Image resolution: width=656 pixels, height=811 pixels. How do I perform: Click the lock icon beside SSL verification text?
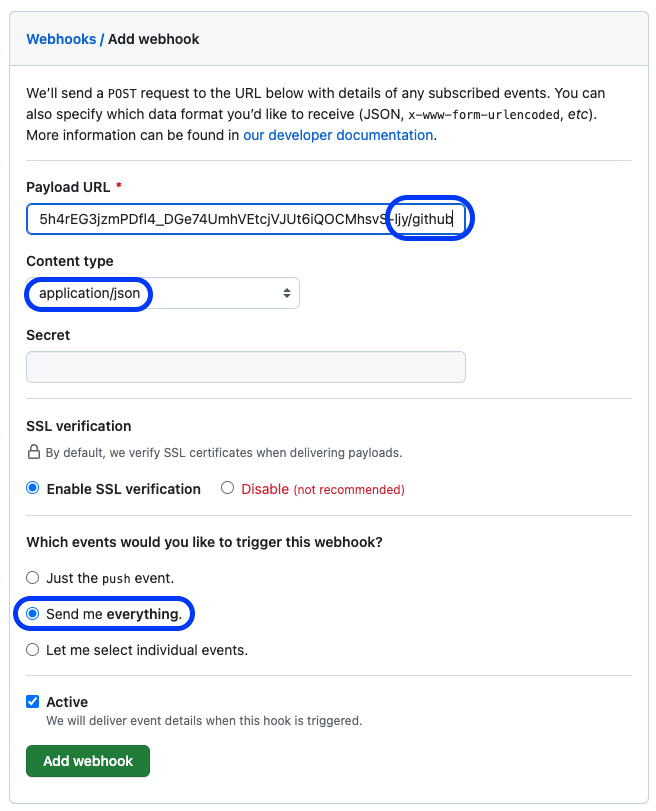pyautogui.click(x=34, y=452)
